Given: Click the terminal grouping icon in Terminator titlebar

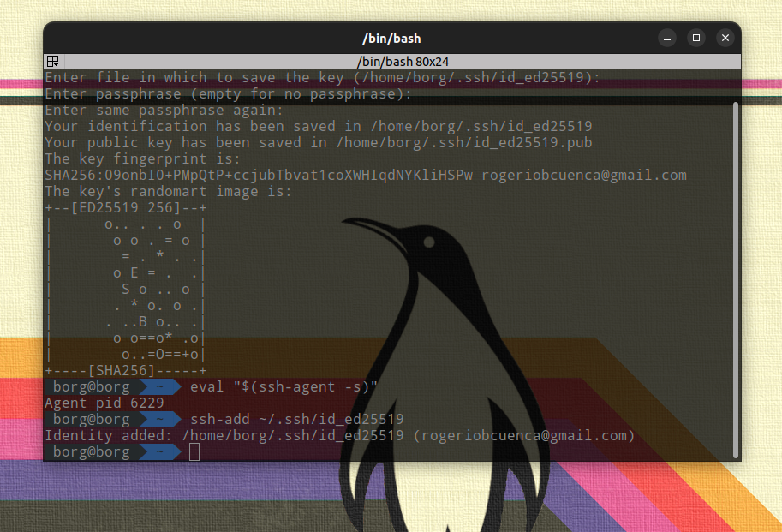Looking at the screenshot, I should [53, 61].
